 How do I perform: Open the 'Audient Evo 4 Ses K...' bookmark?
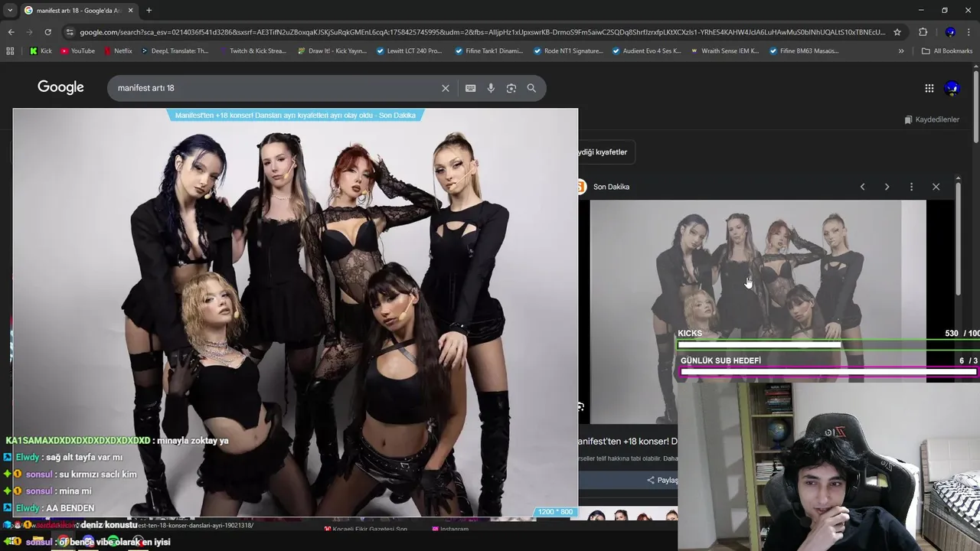(x=646, y=51)
